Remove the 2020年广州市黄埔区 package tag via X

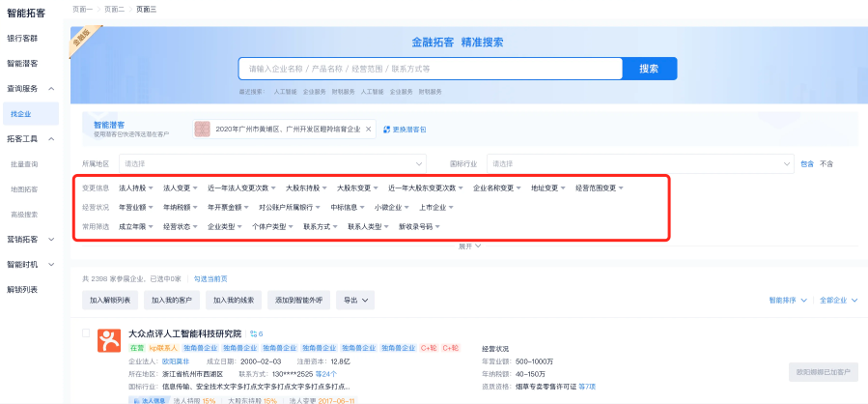(368, 129)
